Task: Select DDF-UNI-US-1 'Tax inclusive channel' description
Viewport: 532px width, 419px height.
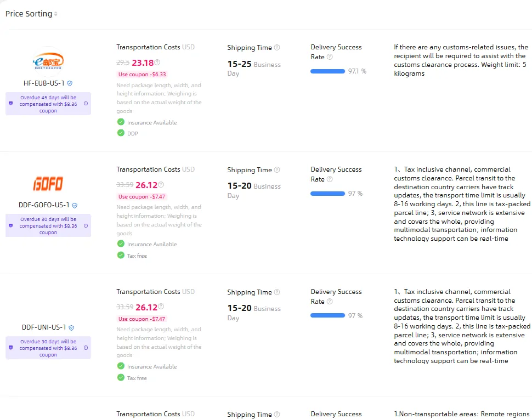Action: point(462,326)
